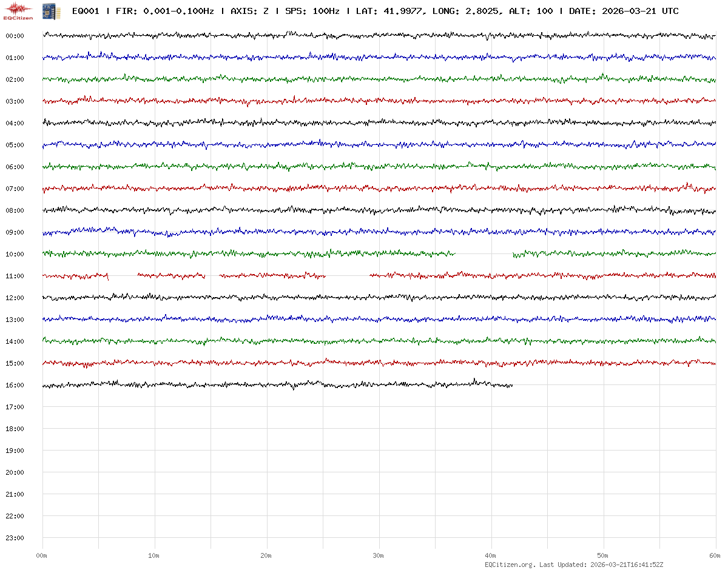Viewport: 728px width, 570px height.
Task: Click the EQ001 station ID in header
Action: 86,11
